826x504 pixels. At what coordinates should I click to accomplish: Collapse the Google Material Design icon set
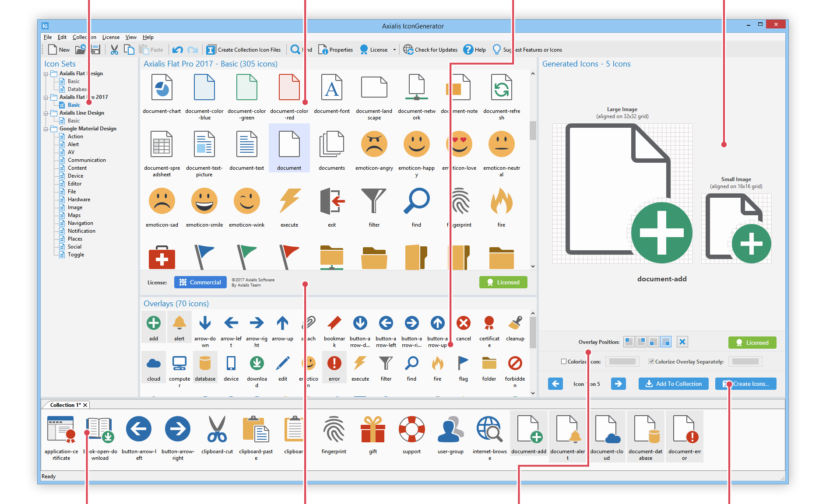click(x=46, y=128)
